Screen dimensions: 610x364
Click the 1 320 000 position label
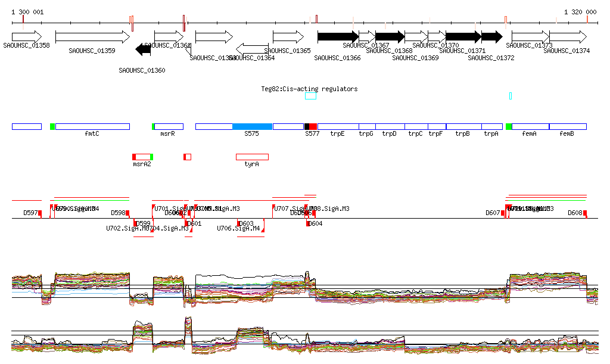coord(580,12)
